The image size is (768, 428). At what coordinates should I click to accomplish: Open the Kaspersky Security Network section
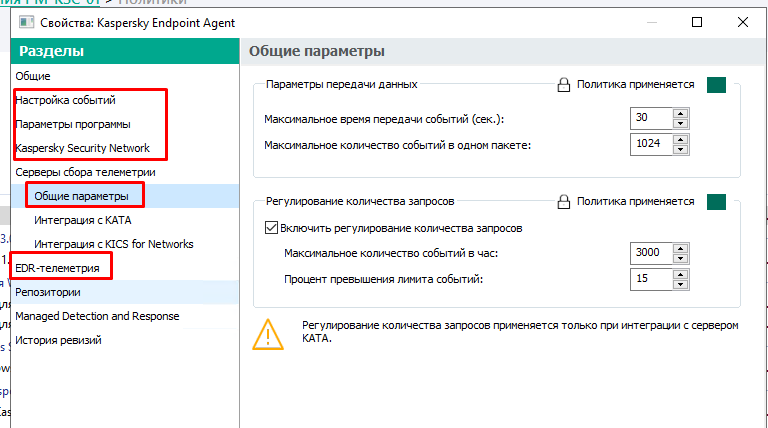pyautogui.click(x=82, y=148)
